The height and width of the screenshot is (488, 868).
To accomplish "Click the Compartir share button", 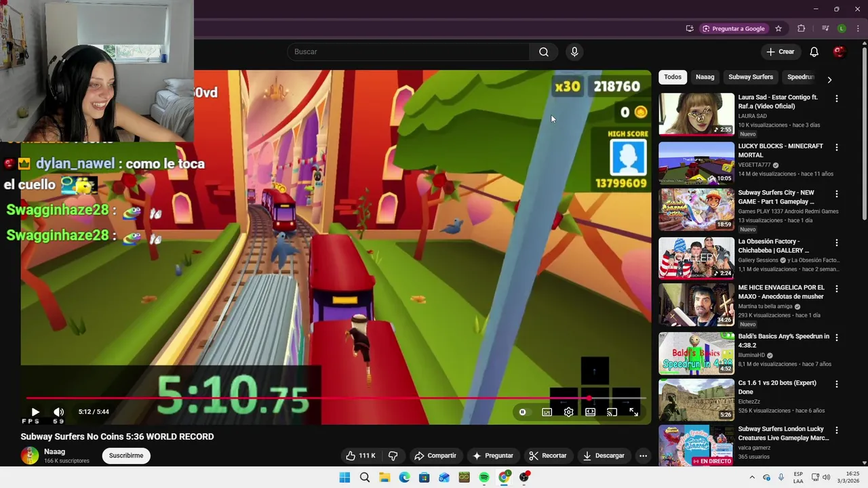I will pyautogui.click(x=435, y=455).
